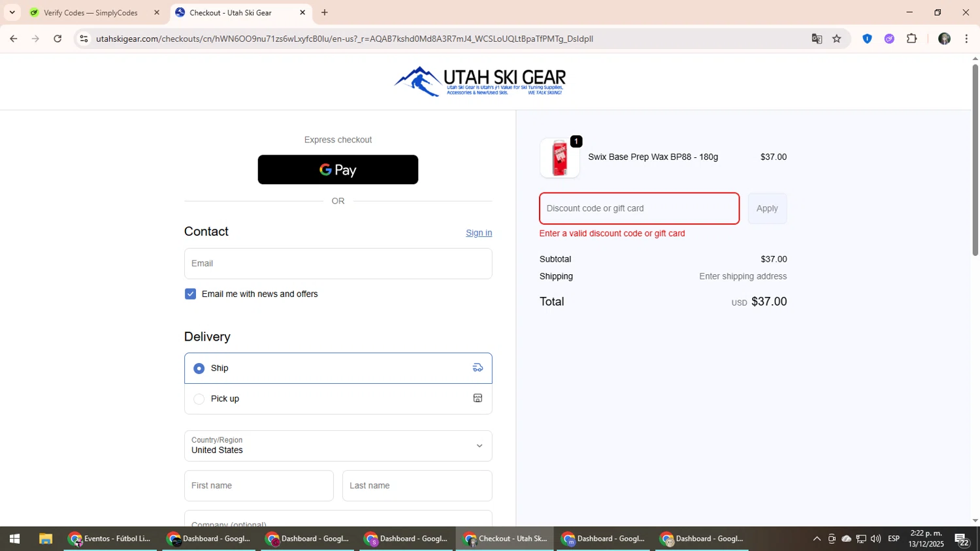
Task: Select the Pick up delivery option
Action: [338, 399]
